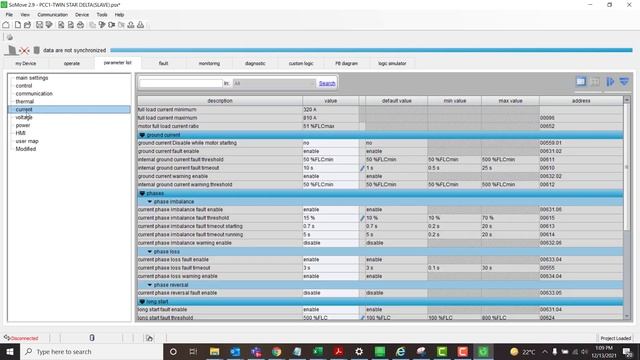This screenshot has width=640, height=360.
Task: Collapse the long start section
Action: 142,302
